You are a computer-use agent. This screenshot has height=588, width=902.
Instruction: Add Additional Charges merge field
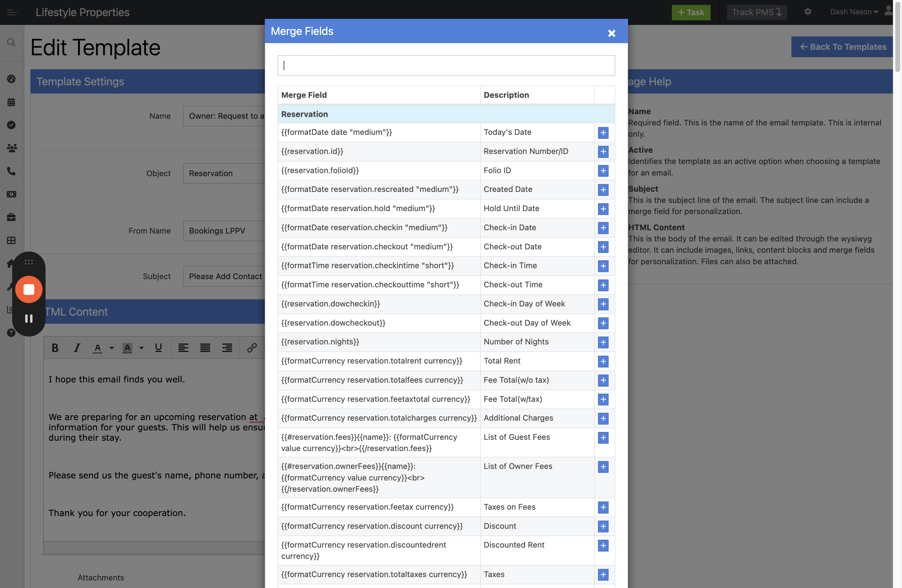point(603,419)
